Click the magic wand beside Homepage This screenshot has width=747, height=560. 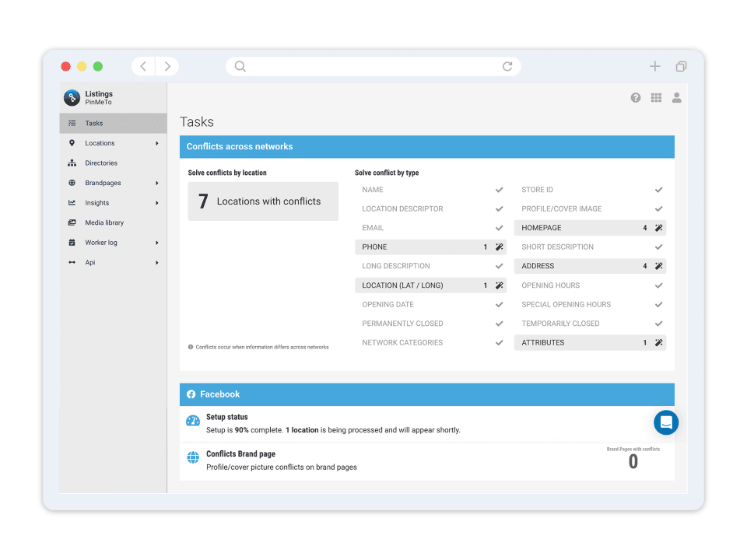point(658,228)
